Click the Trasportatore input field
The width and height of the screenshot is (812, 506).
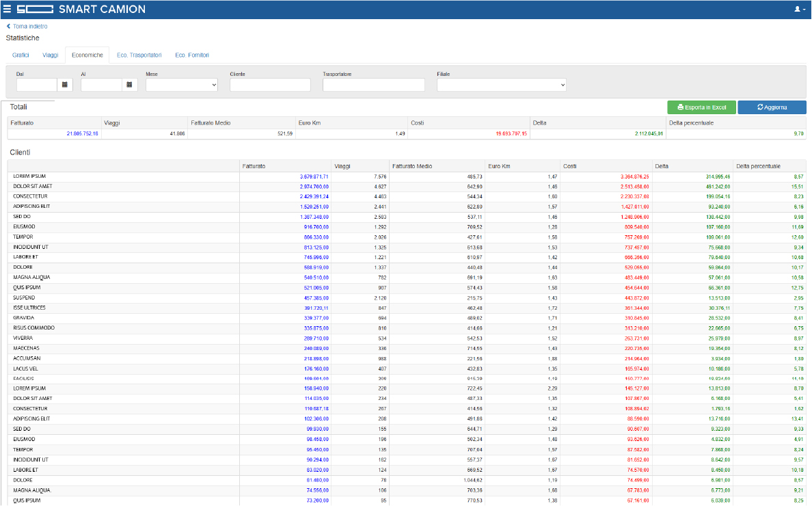pos(374,84)
